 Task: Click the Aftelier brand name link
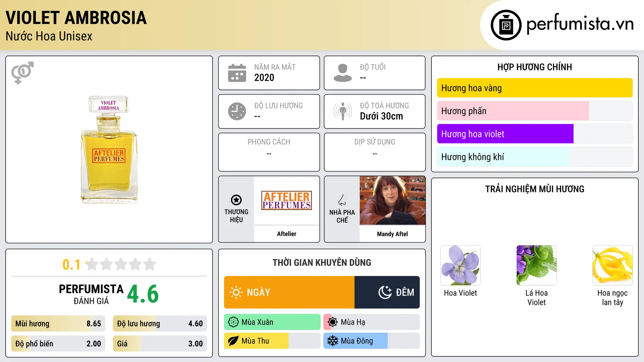(286, 234)
